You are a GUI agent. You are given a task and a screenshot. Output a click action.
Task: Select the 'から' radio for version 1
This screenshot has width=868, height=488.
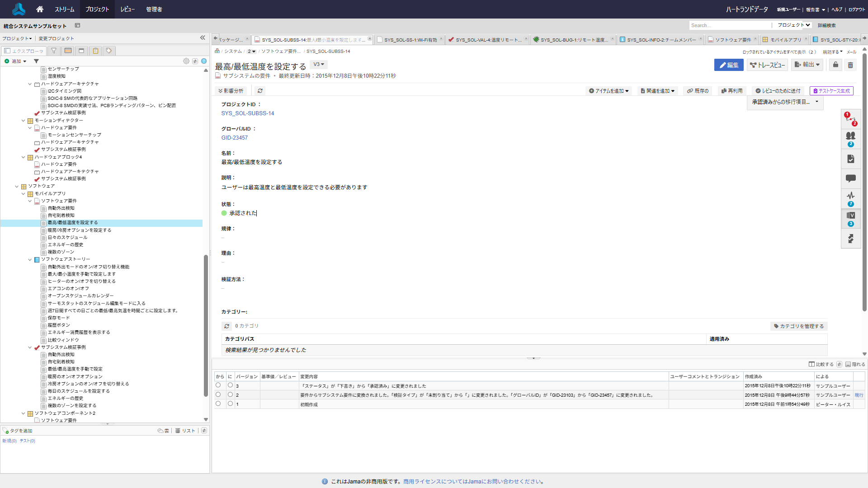pos(218,404)
